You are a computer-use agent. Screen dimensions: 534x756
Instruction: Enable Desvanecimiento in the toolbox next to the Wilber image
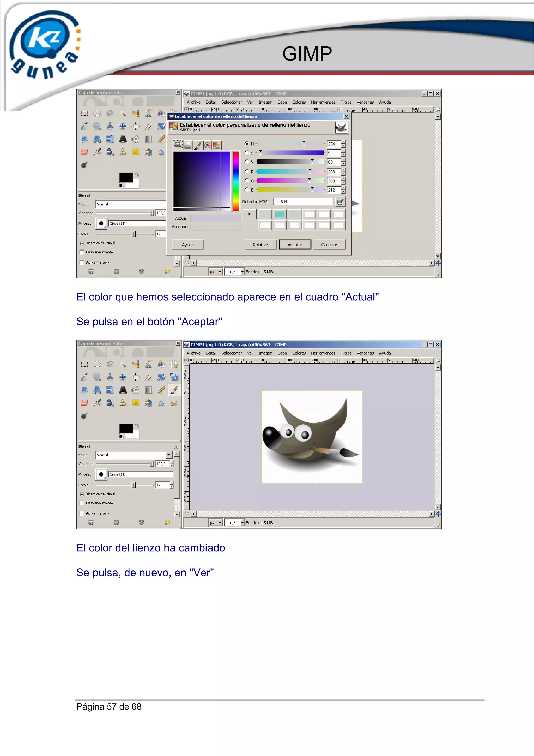82,503
